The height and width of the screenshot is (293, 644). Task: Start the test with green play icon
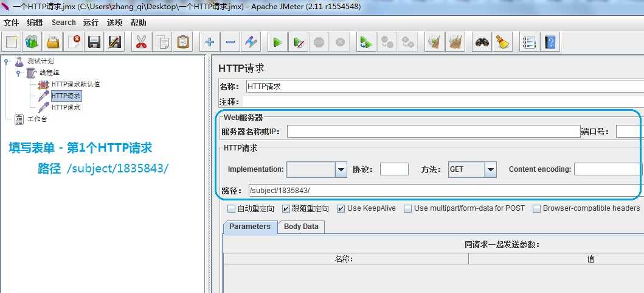278,42
